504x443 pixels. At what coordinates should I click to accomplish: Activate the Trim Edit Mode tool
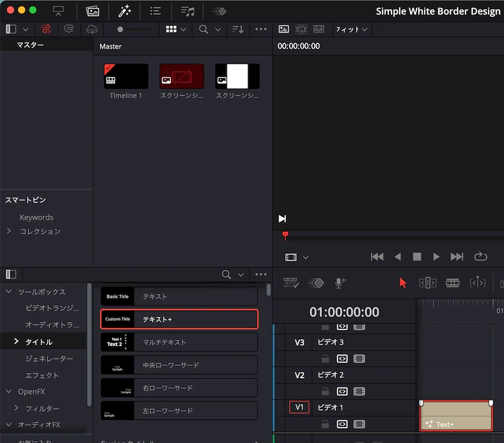pyautogui.click(x=427, y=282)
